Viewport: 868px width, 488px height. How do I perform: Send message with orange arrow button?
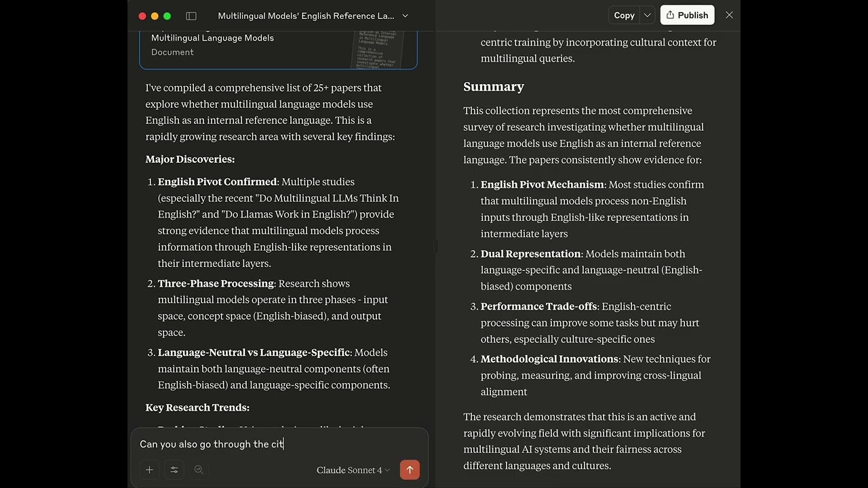coord(410,470)
